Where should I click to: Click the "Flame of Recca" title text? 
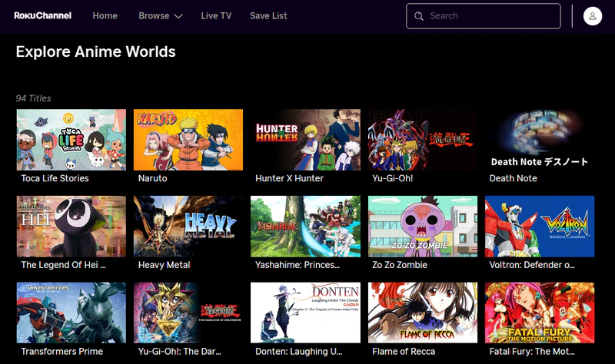tap(404, 352)
